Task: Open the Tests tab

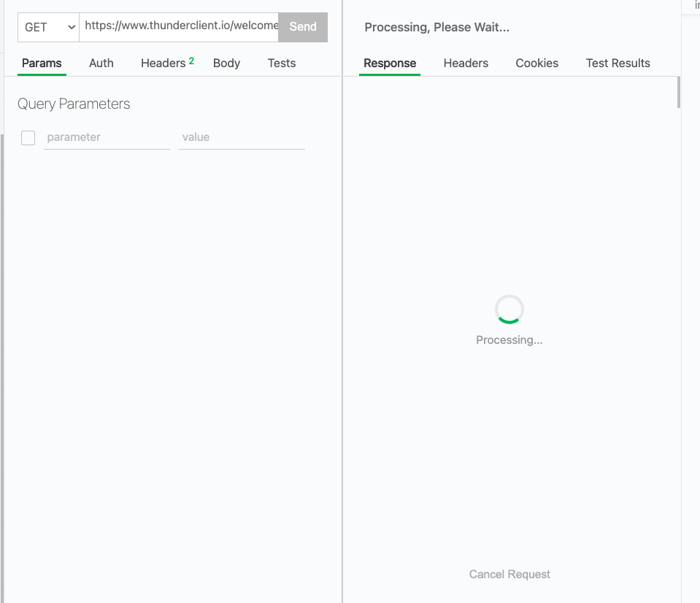Action: 281,63
